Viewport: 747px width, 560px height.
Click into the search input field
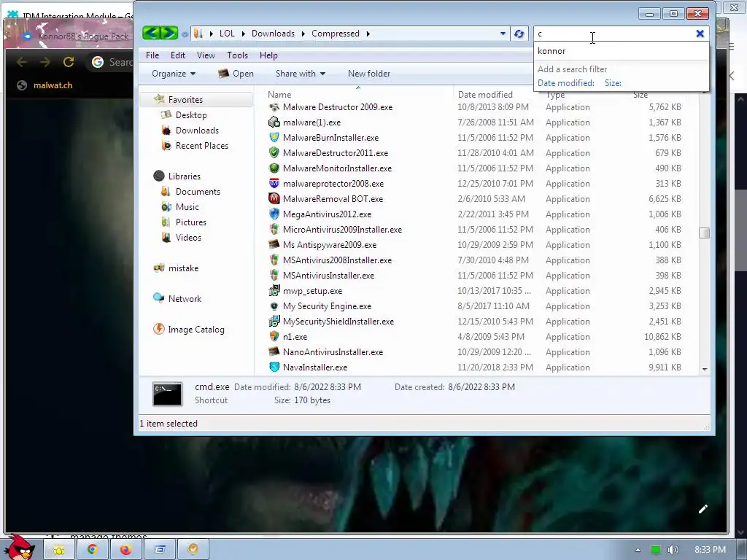(614, 34)
